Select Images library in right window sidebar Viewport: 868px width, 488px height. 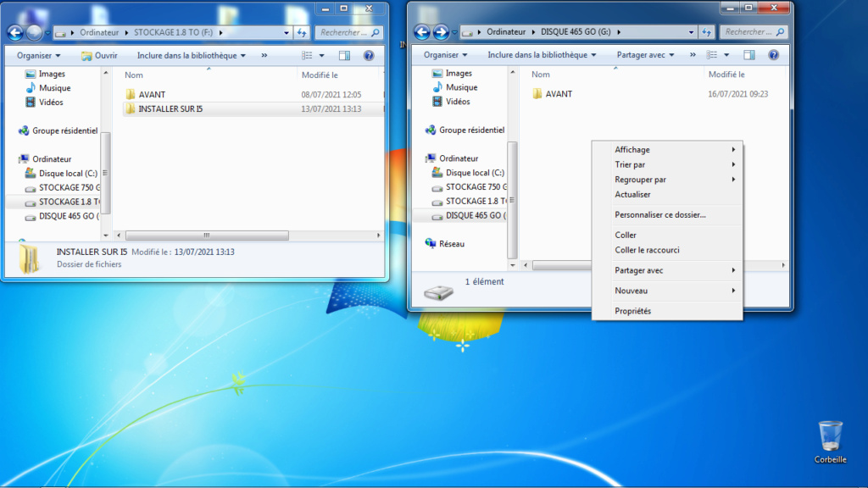(453, 73)
